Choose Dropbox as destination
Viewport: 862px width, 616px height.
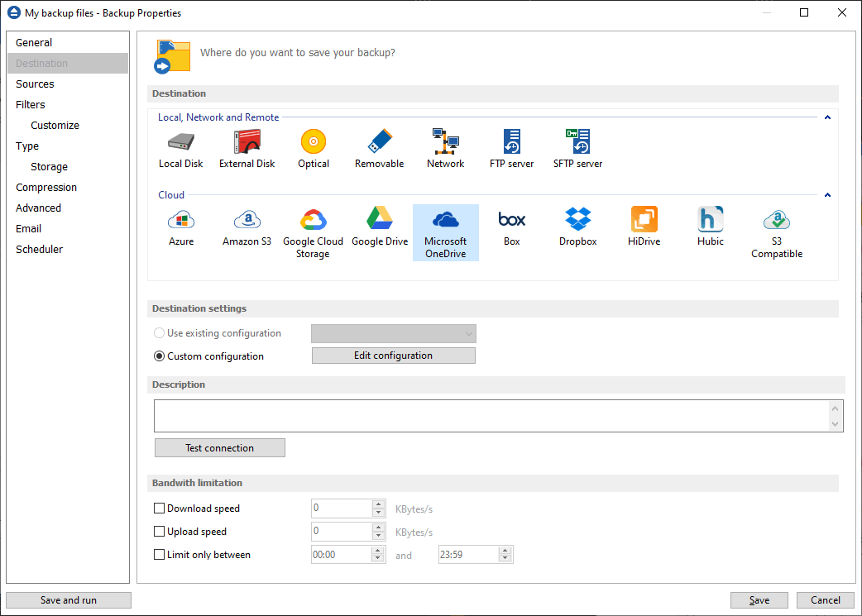577,227
